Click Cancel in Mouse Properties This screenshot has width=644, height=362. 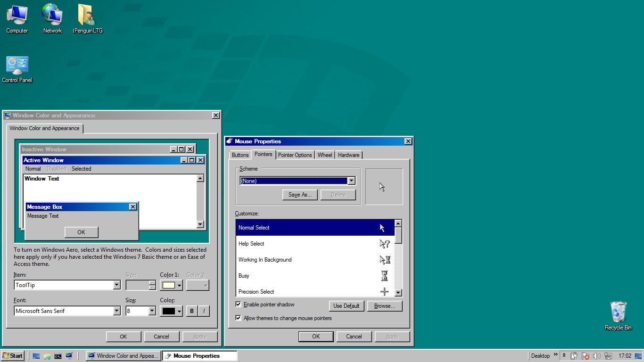point(354,337)
